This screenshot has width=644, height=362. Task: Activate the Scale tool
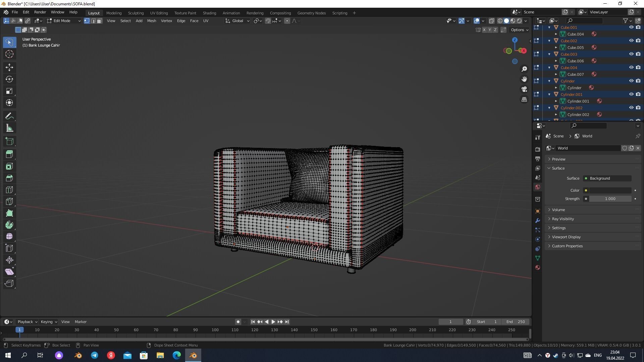click(9, 91)
